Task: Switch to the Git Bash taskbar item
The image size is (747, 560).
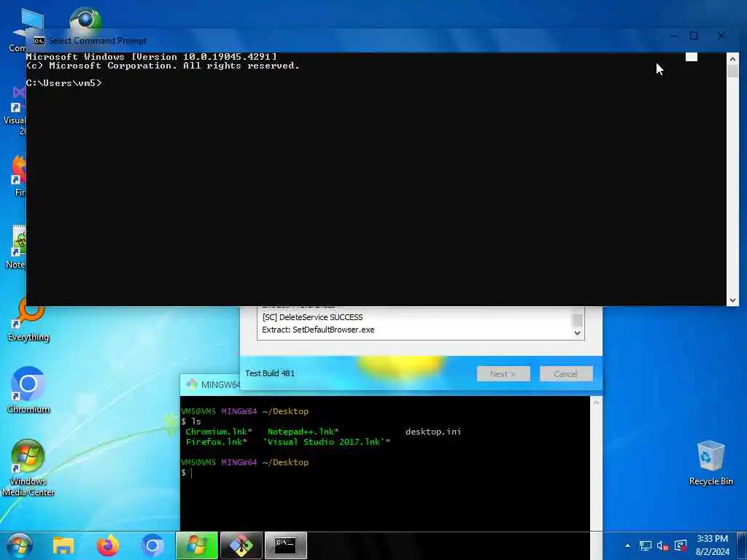Action: 241,545
